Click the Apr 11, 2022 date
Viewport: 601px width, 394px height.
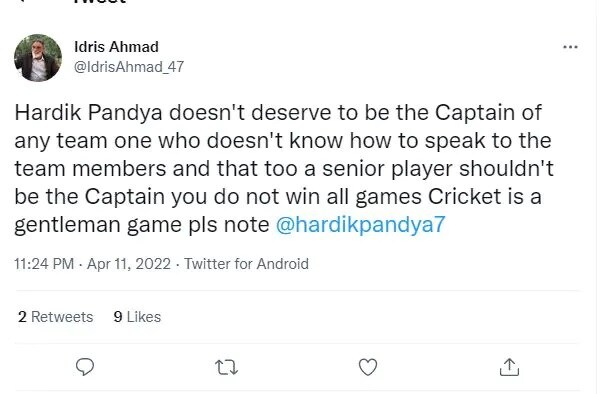coord(129,264)
